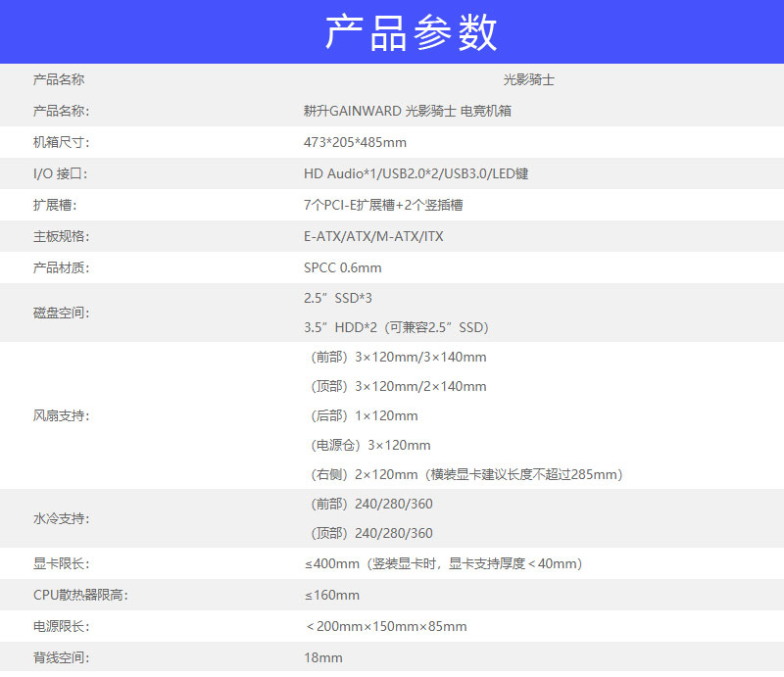Select fan line (电源仓) 3×120mm
The height and width of the screenshot is (677, 784).
tap(370, 446)
